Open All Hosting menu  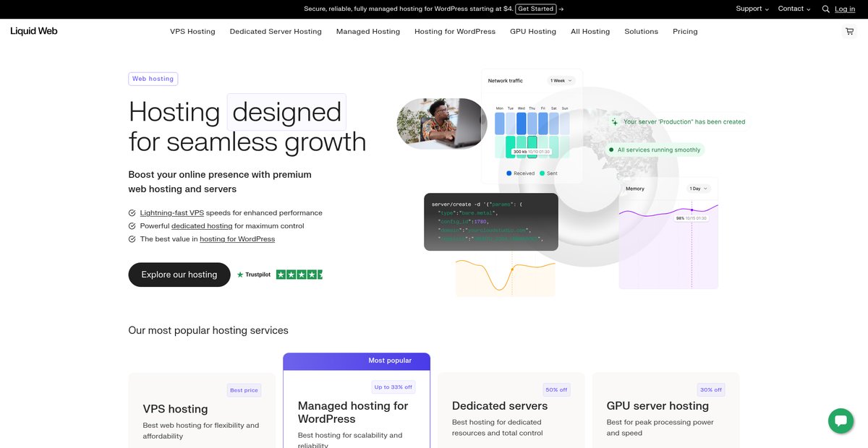(x=590, y=32)
